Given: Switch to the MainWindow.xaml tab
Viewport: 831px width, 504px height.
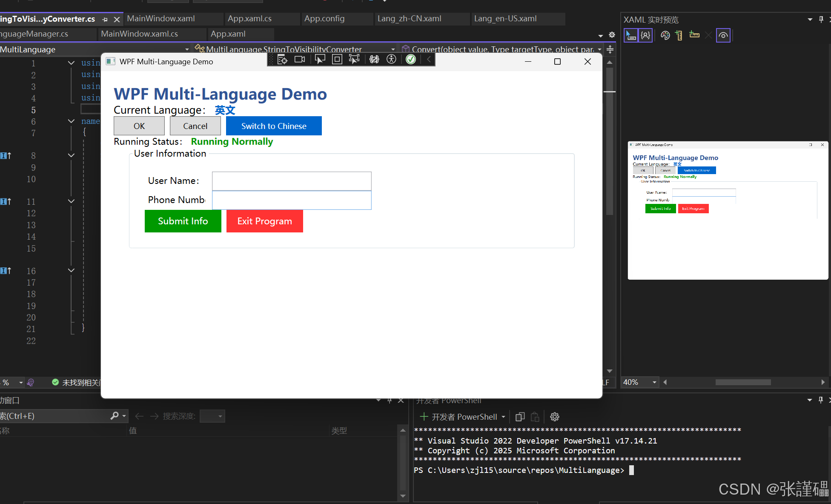Looking at the screenshot, I should click(x=161, y=19).
